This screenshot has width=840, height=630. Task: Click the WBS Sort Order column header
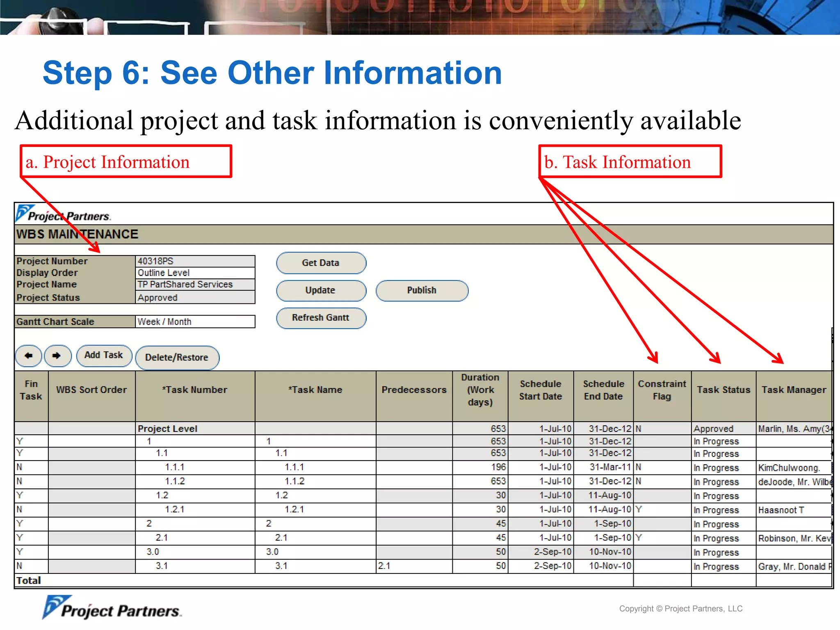pyautogui.click(x=92, y=396)
